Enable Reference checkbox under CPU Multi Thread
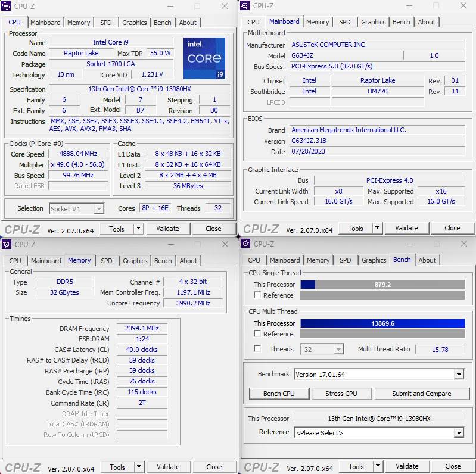 [x=257, y=334]
